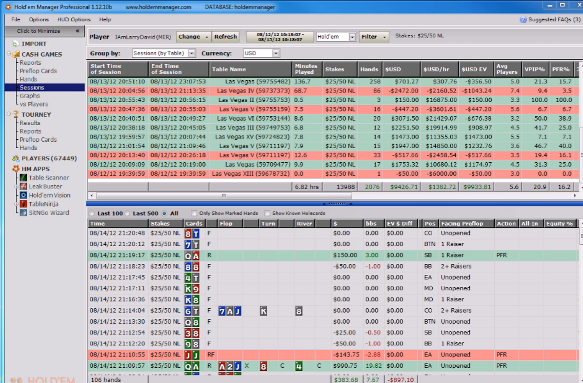
Task: Click the A flop card in 21:09:57 hand
Action: (x=222, y=367)
